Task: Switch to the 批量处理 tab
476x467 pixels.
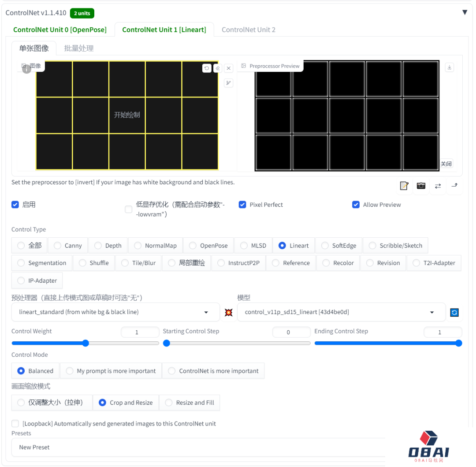Action: point(78,48)
